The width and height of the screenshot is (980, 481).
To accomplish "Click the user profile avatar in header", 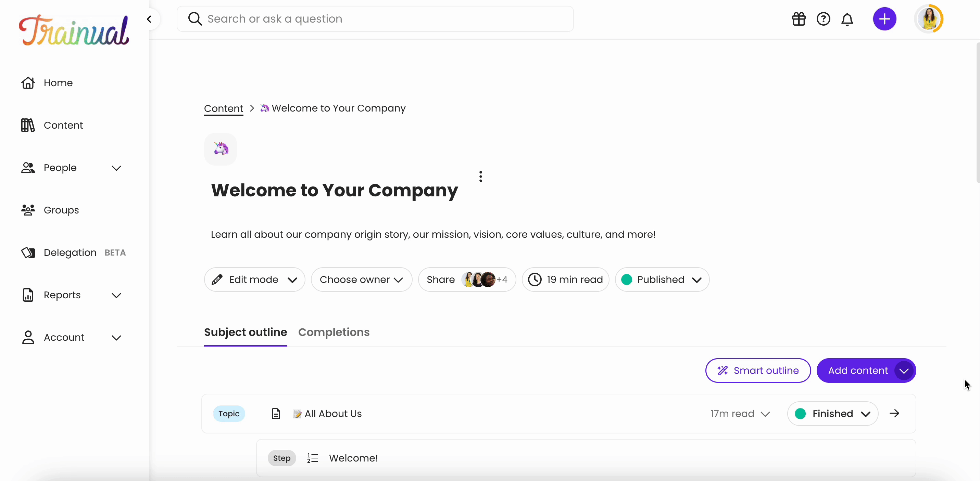I will [931, 19].
